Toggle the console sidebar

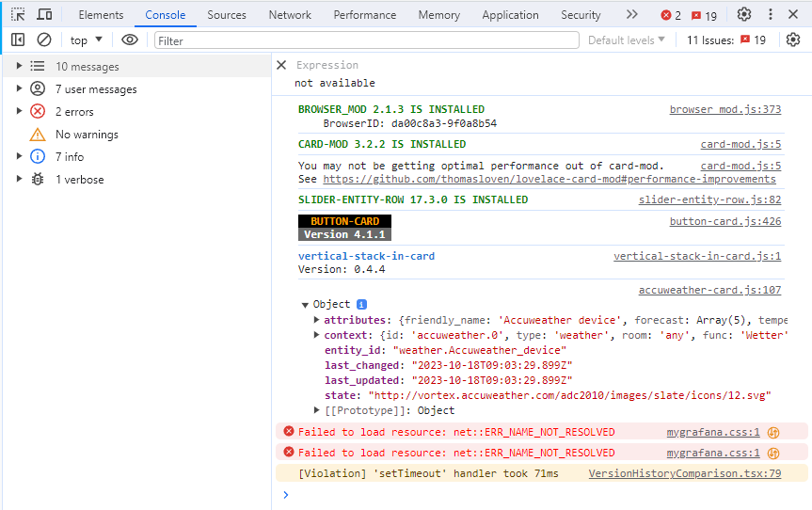pyautogui.click(x=18, y=40)
